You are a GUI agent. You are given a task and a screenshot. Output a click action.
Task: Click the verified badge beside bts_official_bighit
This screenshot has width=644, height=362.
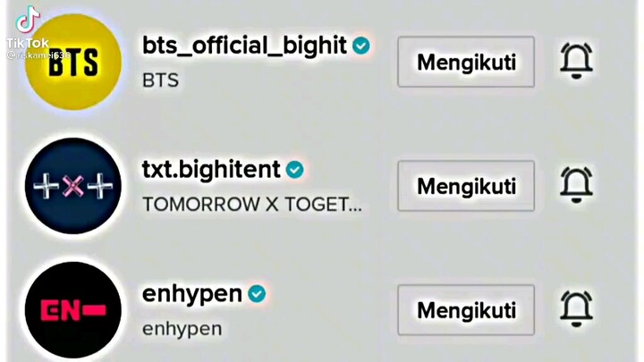click(x=361, y=46)
